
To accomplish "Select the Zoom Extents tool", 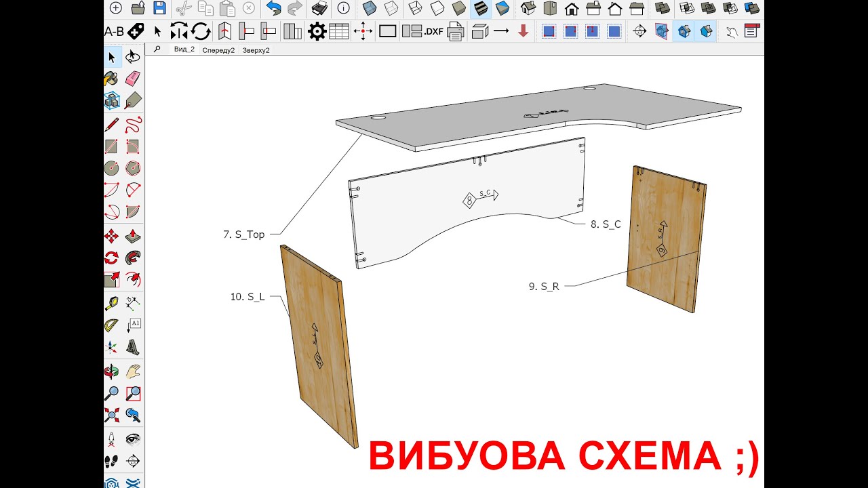I will click(x=112, y=415).
